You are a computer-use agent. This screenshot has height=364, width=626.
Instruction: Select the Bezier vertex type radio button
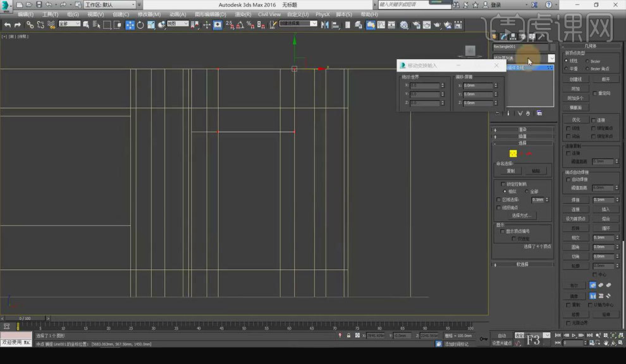pos(587,61)
